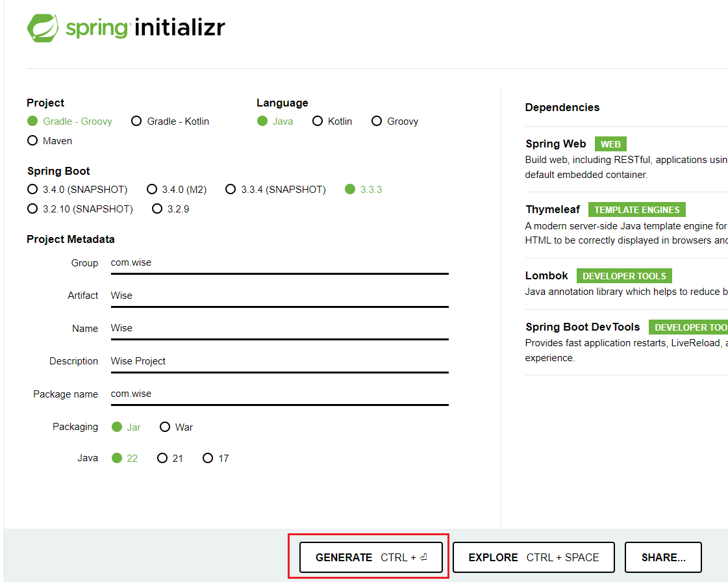Click the Group input field

coord(279,263)
